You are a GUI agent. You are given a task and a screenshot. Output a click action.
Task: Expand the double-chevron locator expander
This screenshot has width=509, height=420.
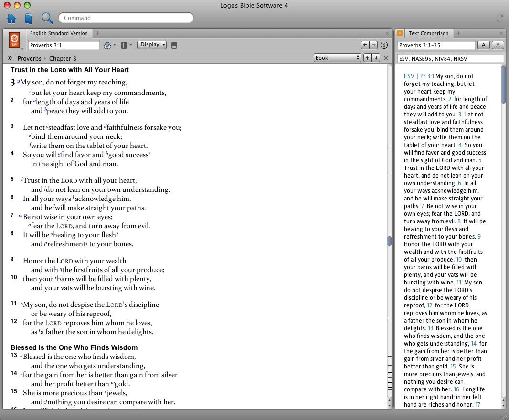pos(10,58)
